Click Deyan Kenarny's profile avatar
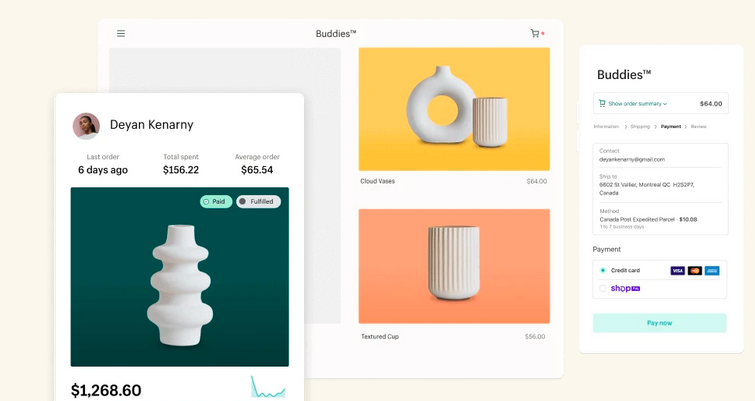 click(x=86, y=126)
